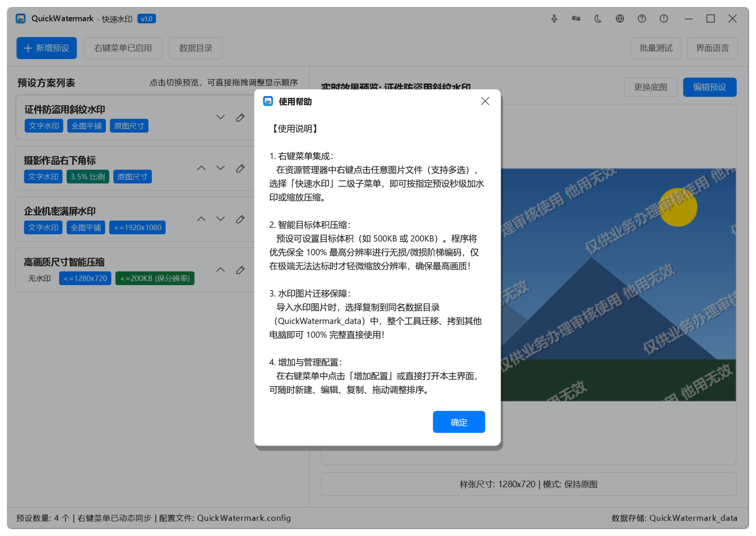Confirm help dialog with 确定 button

tap(459, 422)
